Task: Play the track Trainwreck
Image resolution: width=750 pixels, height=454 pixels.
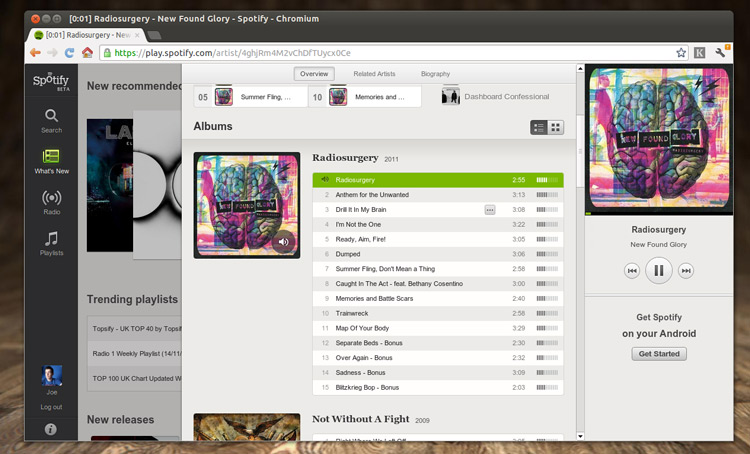Action: [x=438, y=313]
